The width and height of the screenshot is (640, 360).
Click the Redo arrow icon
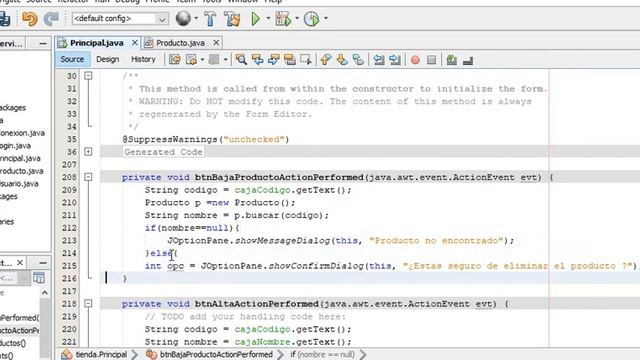pos(51,19)
